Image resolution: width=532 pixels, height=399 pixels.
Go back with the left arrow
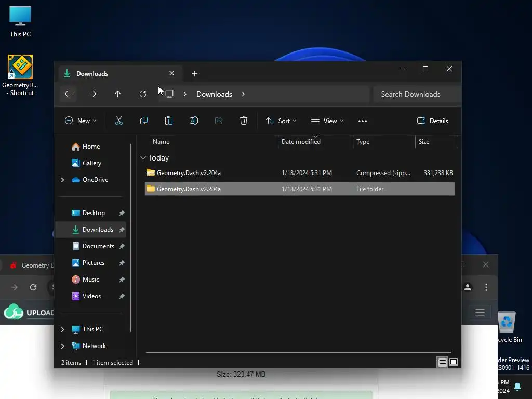(x=68, y=94)
